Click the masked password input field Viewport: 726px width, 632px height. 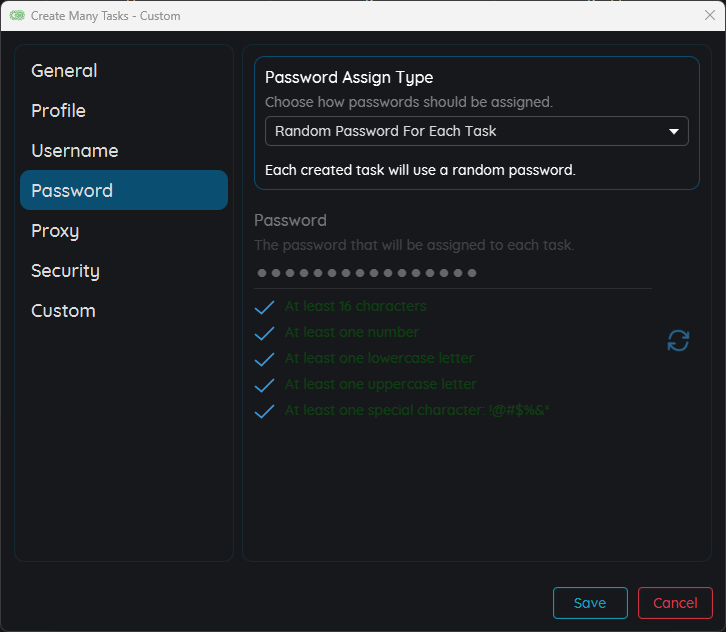[x=452, y=273]
